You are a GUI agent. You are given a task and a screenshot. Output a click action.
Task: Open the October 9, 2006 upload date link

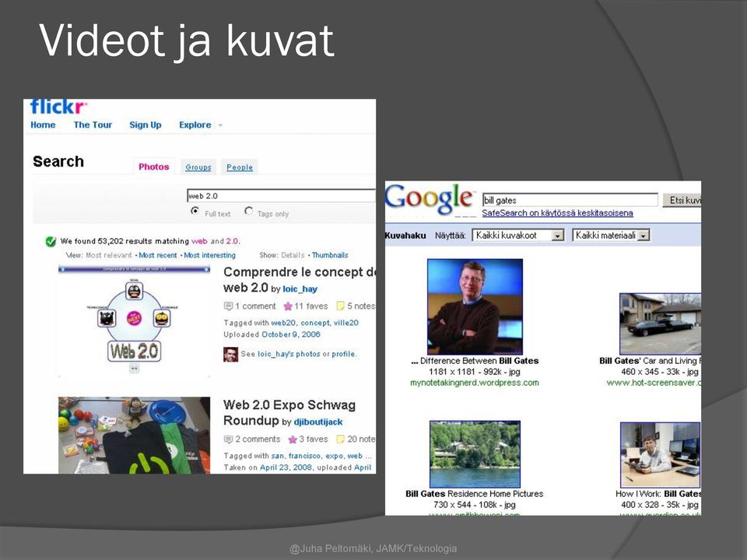291,334
